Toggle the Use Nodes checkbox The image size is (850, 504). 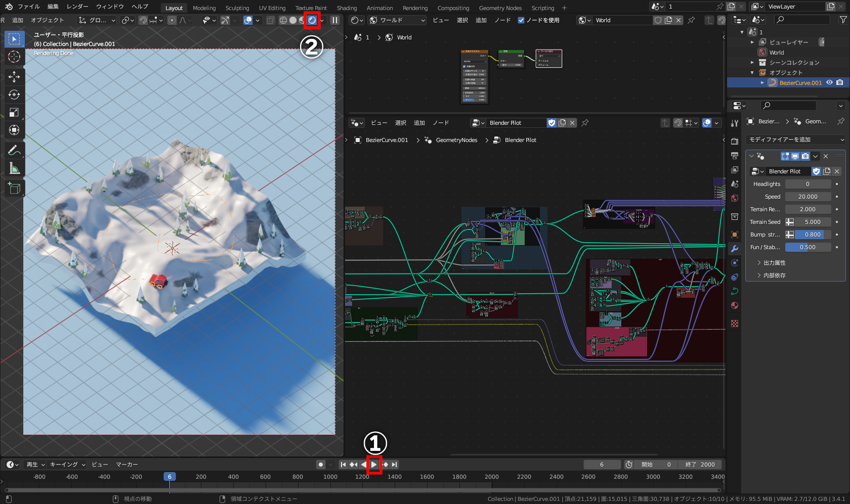point(521,20)
